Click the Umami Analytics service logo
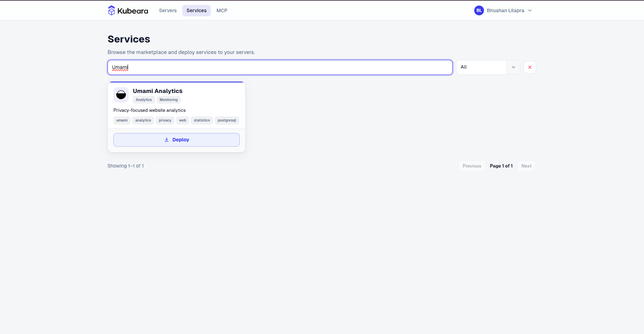This screenshot has height=334, width=644. [121, 95]
